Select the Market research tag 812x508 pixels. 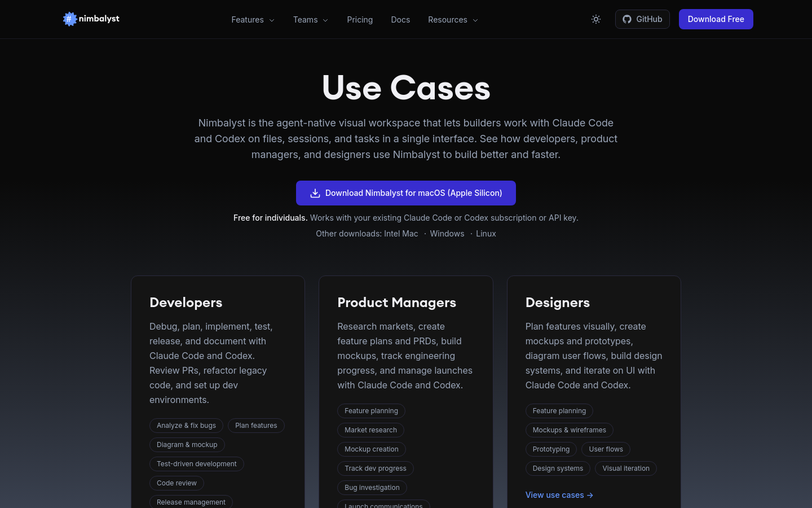pos(370,430)
